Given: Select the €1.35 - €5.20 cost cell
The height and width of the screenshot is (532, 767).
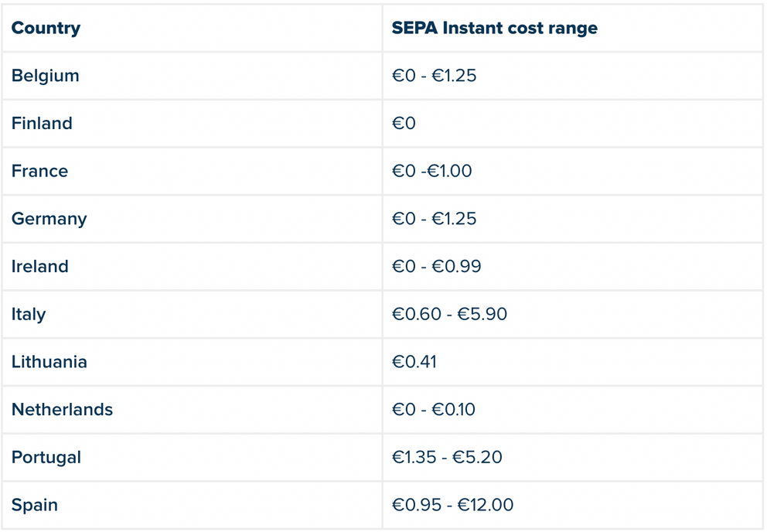Looking at the screenshot, I should (447, 458).
